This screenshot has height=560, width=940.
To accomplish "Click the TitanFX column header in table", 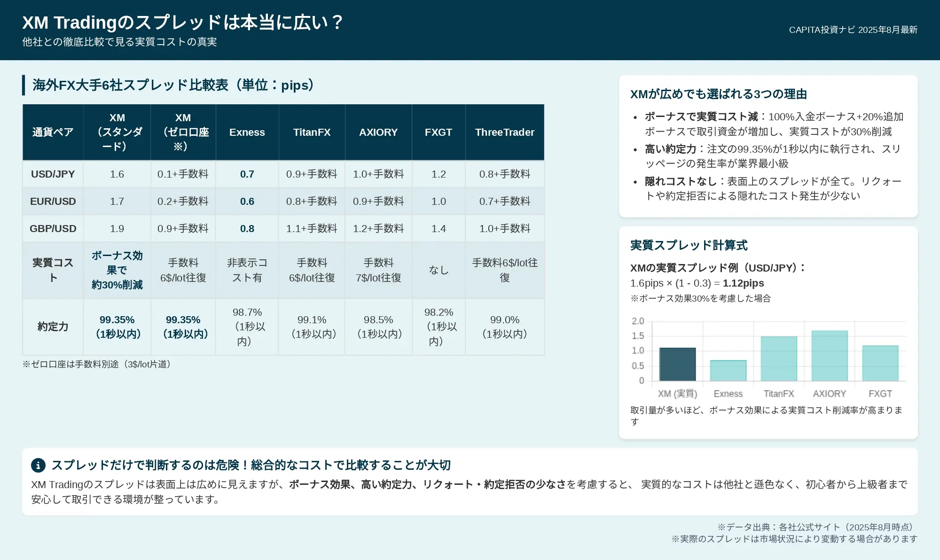I will 312,132.
